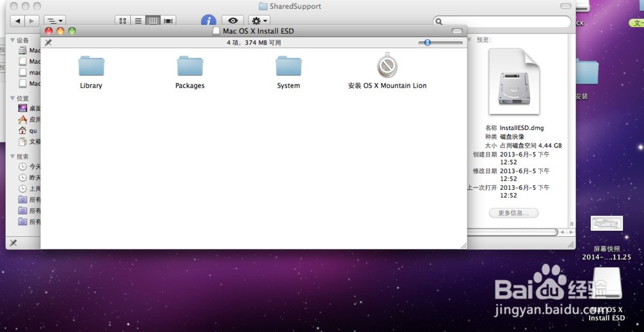The height and width of the screenshot is (332, 644).
Task: Toggle toolbar pill button of Install ESD window
Action: tap(457, 31)
